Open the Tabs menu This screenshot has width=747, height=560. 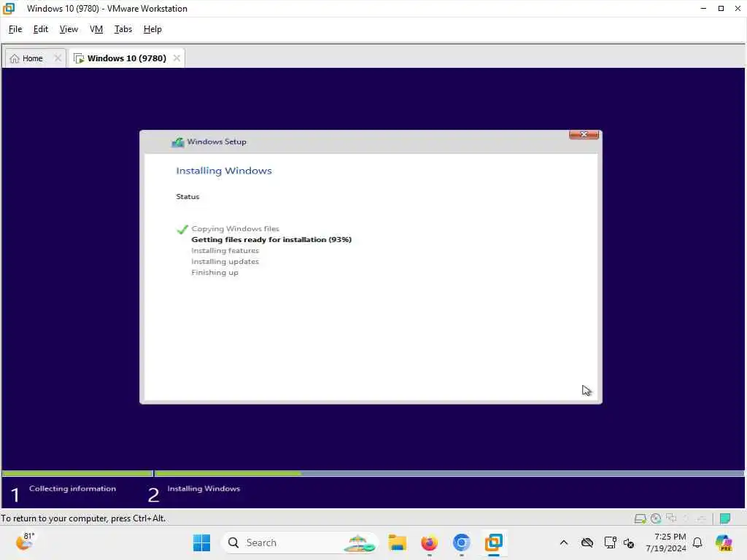tap(123, 29)
